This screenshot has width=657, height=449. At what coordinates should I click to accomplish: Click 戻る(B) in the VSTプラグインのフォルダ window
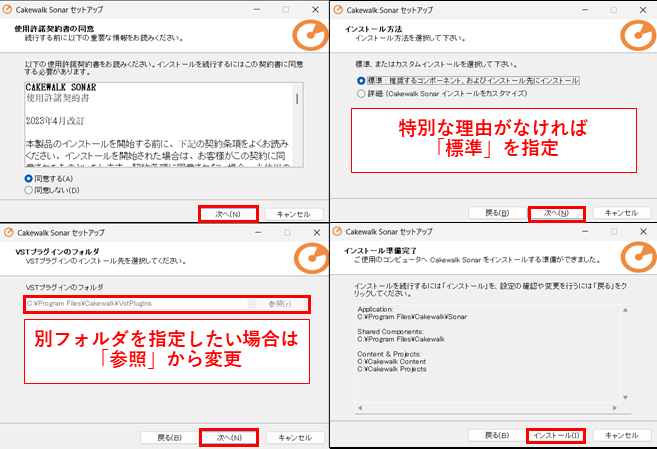170,438
